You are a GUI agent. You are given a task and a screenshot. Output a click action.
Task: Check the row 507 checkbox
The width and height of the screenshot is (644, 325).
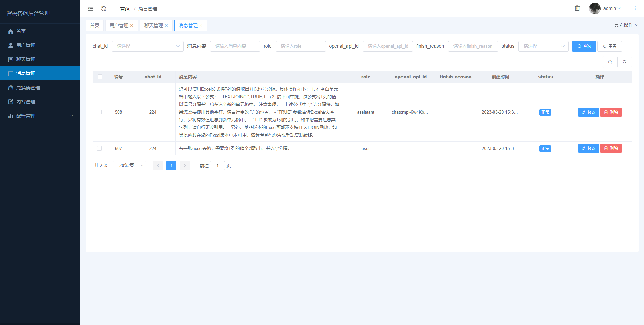click(99, 148)
